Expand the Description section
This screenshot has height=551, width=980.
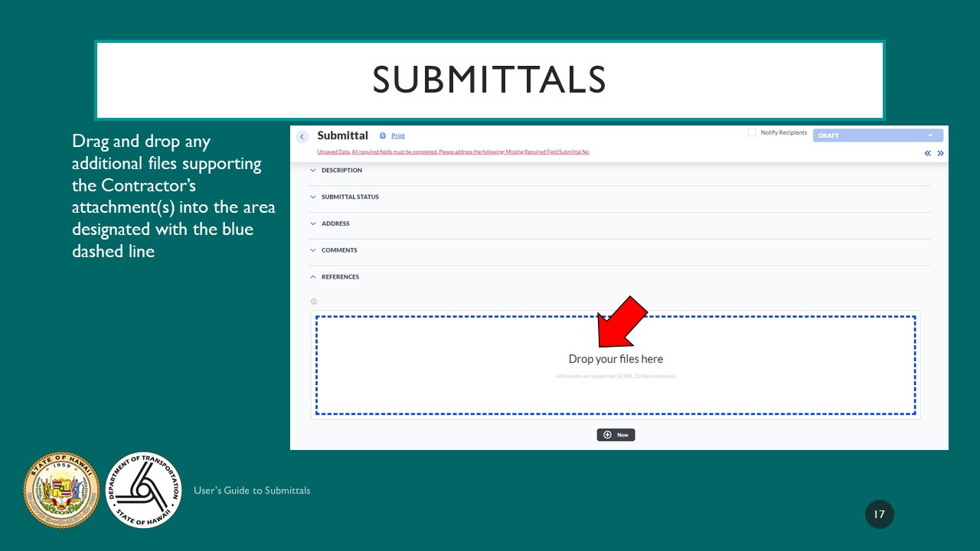point(619,171)
